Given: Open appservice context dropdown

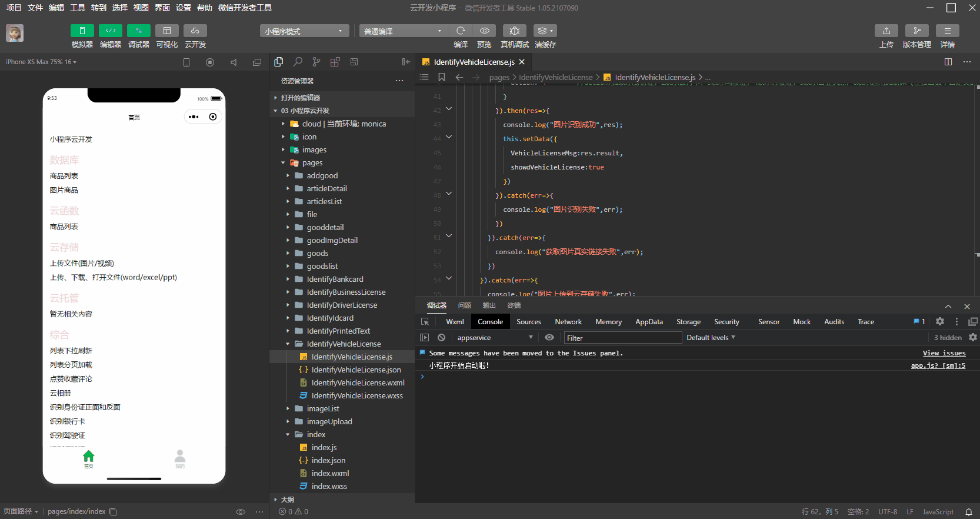Looking at the screenshot, I should pyautogui.click(x=495, y=338).
